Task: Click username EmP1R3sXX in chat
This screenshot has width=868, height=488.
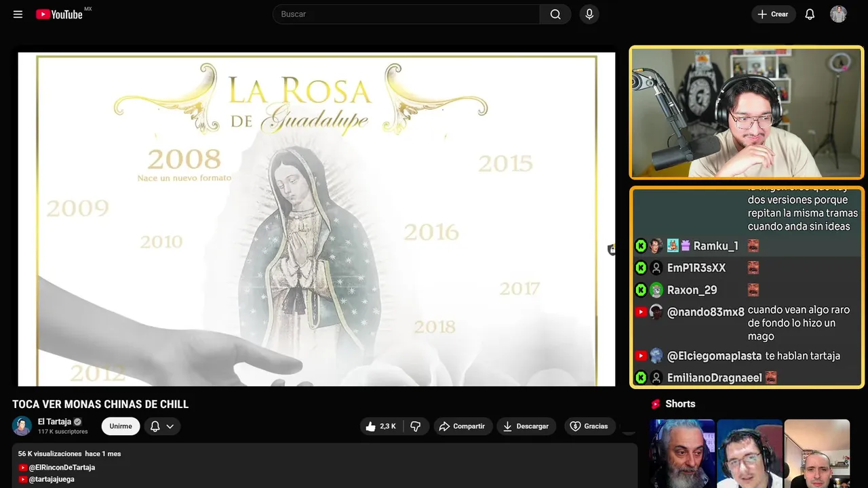Action: [x=696, y=268]
